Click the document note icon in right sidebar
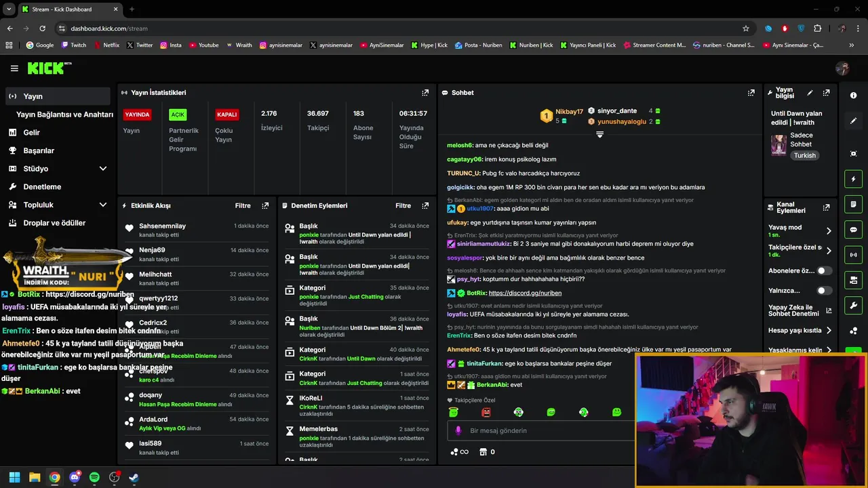Viewport: 868px width, 488px height. coord(853,204)
